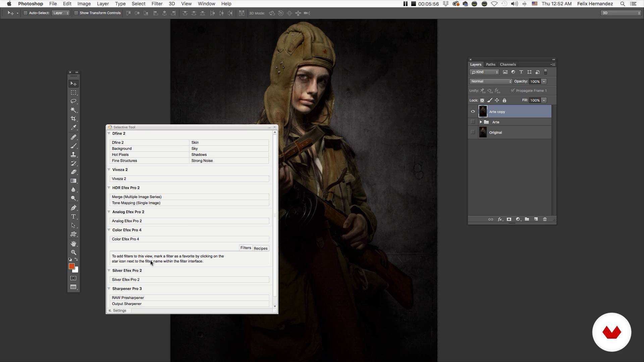Toggle Propagate Frame 1 checkbox
Viewport: 644px width, 362px height.
point(513,90)
